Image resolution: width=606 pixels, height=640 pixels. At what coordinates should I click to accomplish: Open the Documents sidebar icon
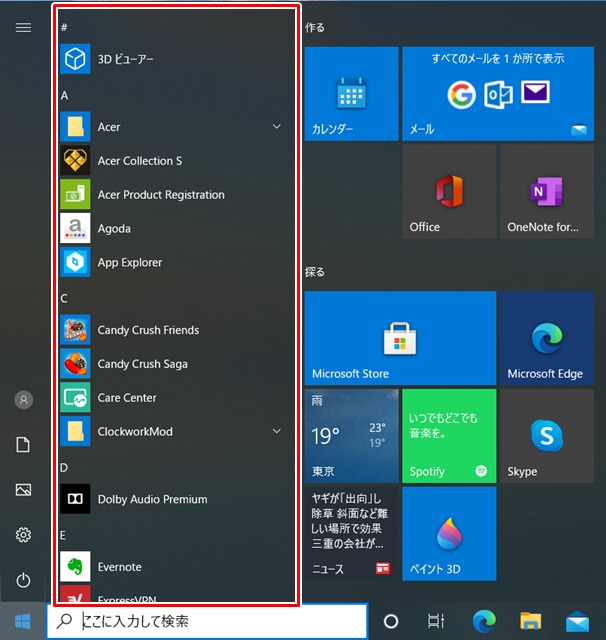[23, 444]
